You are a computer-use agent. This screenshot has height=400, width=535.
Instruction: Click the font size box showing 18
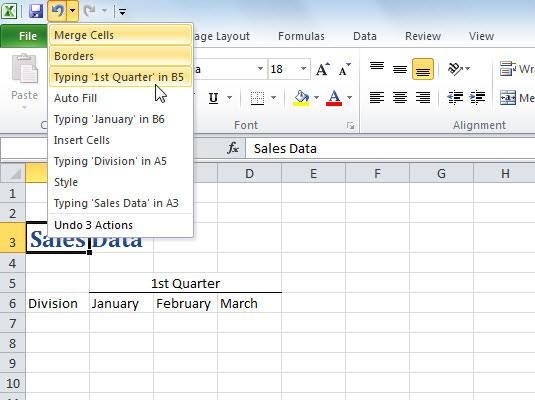(x=283, y=69)
